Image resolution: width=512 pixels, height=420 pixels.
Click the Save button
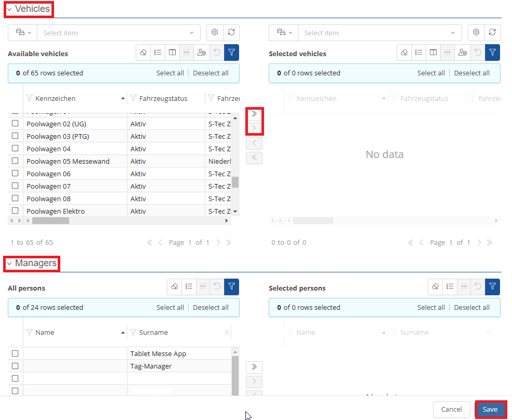point(490,410)
